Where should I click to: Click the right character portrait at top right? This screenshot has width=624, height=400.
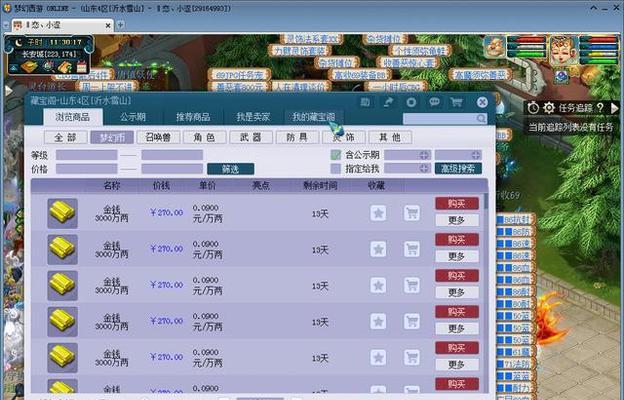click(x=563, y=49)
